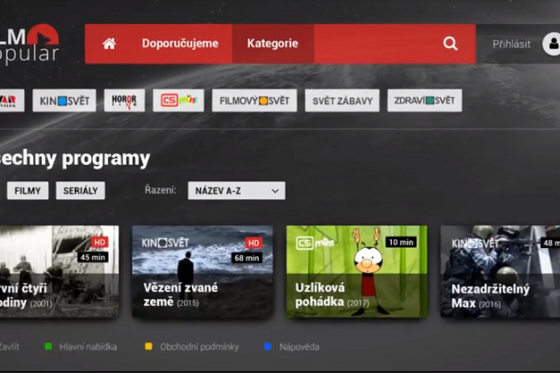Screen dimensions: 560x373
Task: Click the 10 min duration badge
Action: [x=401, y=242]
